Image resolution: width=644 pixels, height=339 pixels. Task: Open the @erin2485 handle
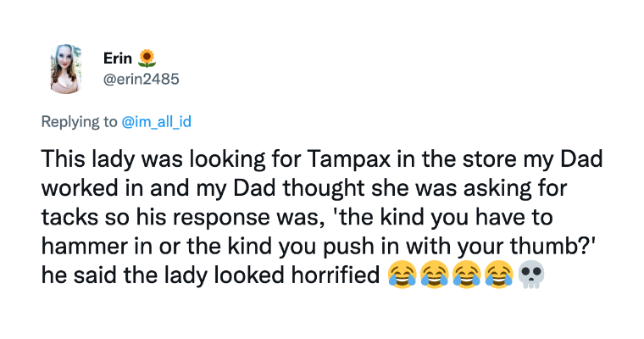142,79
